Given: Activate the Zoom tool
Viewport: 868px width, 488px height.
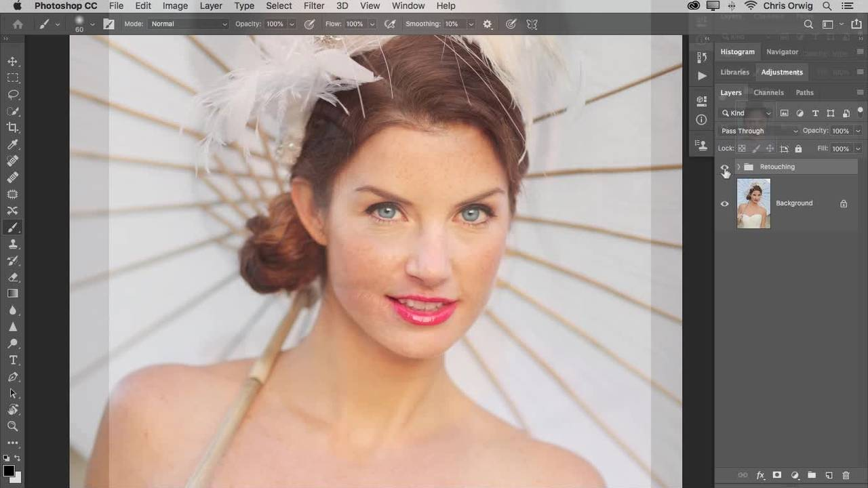Looking at the screenshot, I should point(13,426).
